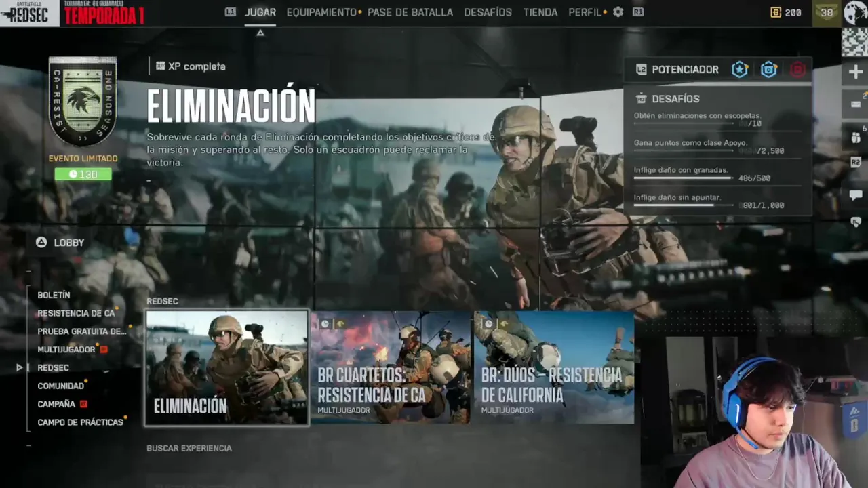Click the R1 shoulder button icon
The width and height of the screenshot is (868, 488).
point(637,12)
